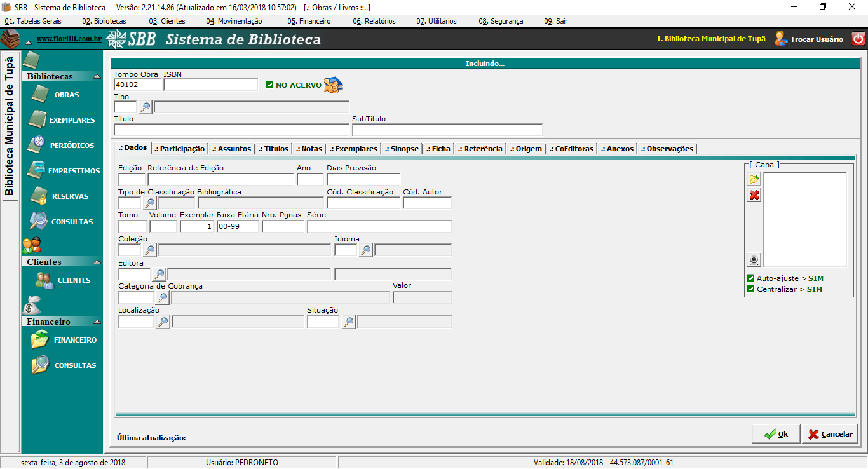
Task: Uncheck the NO ACERVO checkbox
Action: [269, 85]
